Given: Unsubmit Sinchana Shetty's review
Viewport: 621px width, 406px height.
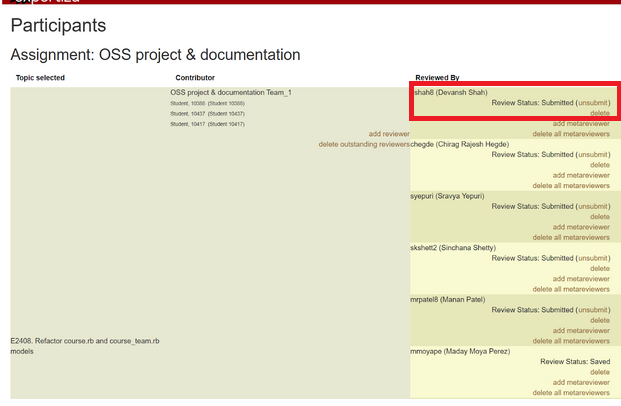Looking at the screenshot, I should coord(592,258).
